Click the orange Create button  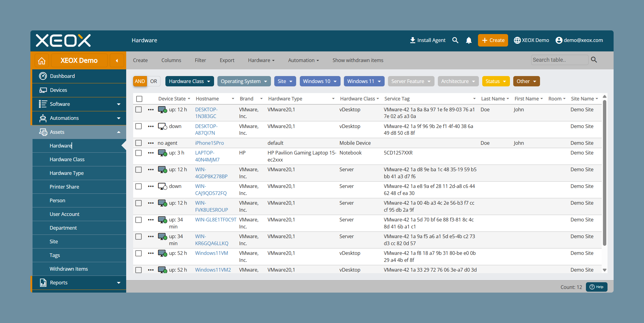point(493,40)
